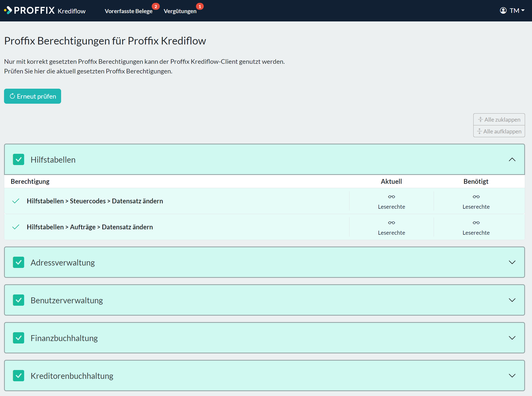Click glasses icon under Aktuell for Aufträge

coord(391,223)
